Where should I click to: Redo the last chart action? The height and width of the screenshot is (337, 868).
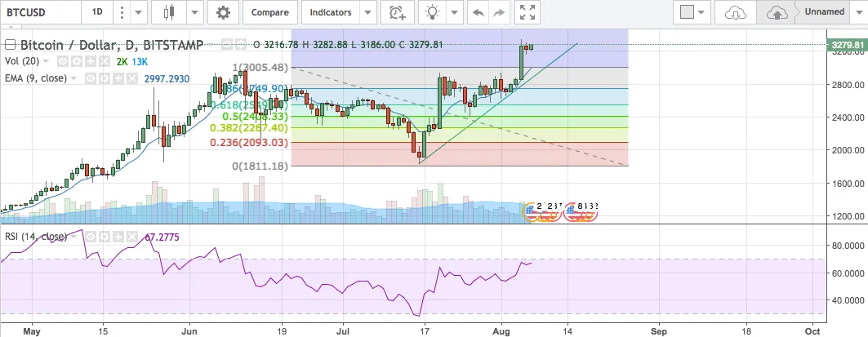499,12
